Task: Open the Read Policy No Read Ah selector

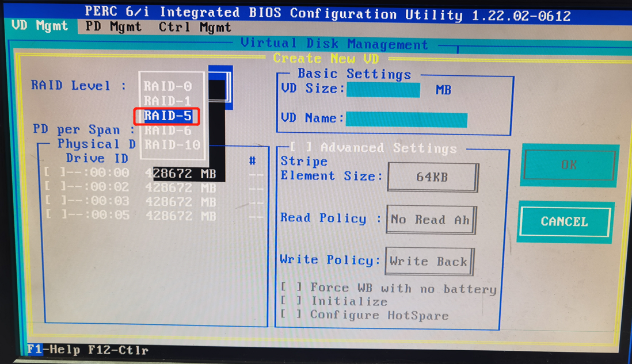Action: click(x=431, y=220)
